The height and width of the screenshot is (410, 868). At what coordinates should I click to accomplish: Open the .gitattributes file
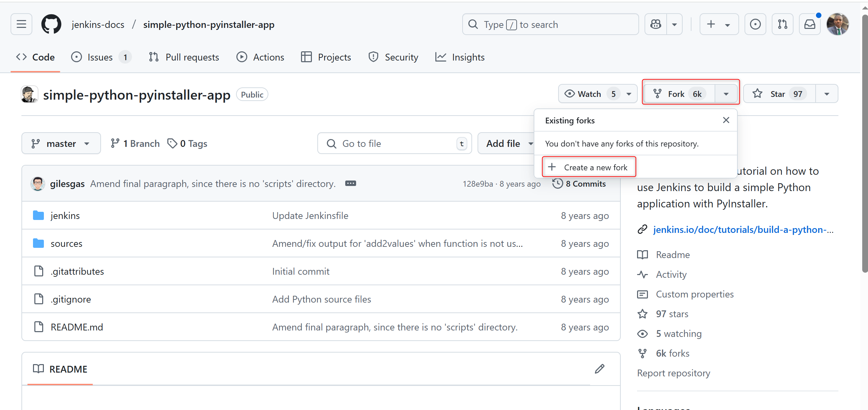pyautogui.click(x=77, y=271)
